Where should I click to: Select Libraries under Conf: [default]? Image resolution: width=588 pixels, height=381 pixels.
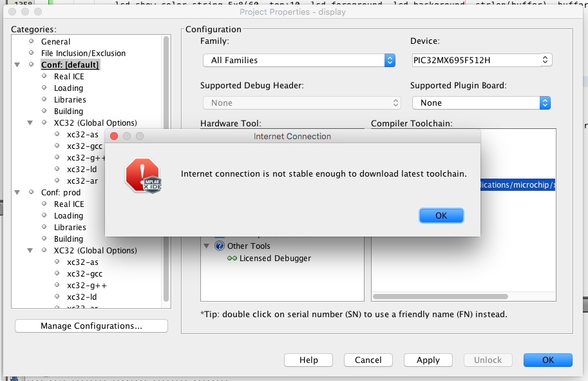pos(70,100)
